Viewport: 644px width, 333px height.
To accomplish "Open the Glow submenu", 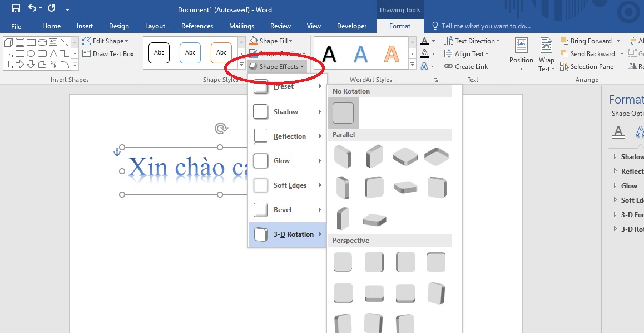I will [288, 161].
